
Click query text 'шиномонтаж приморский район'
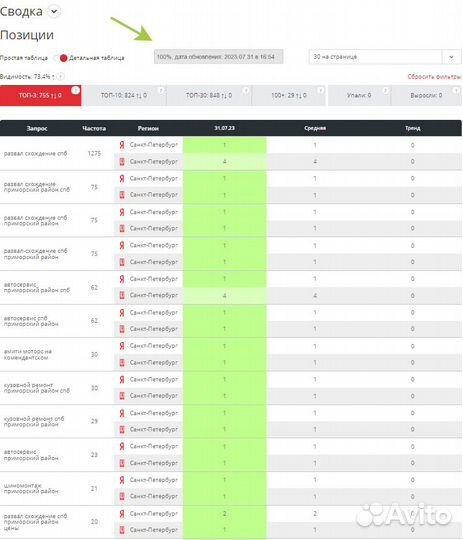[31, 488]
